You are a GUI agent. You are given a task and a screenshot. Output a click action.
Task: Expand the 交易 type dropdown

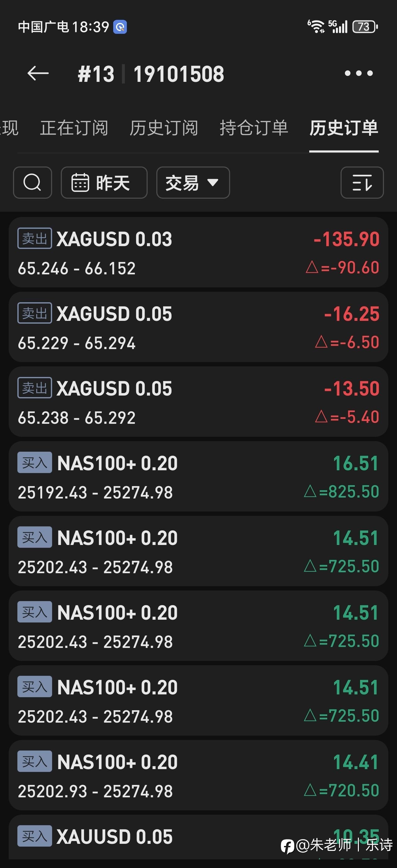pos(193,183)
